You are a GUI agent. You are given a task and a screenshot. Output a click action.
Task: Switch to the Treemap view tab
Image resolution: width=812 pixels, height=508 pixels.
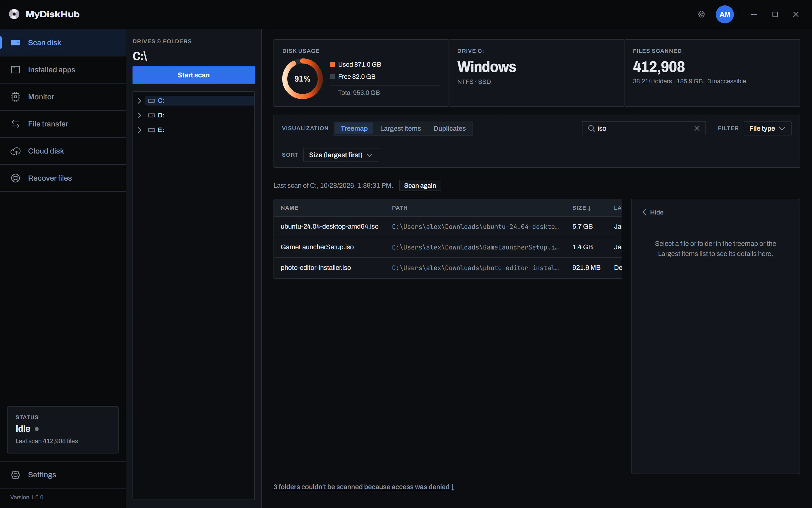pos(354,128)
